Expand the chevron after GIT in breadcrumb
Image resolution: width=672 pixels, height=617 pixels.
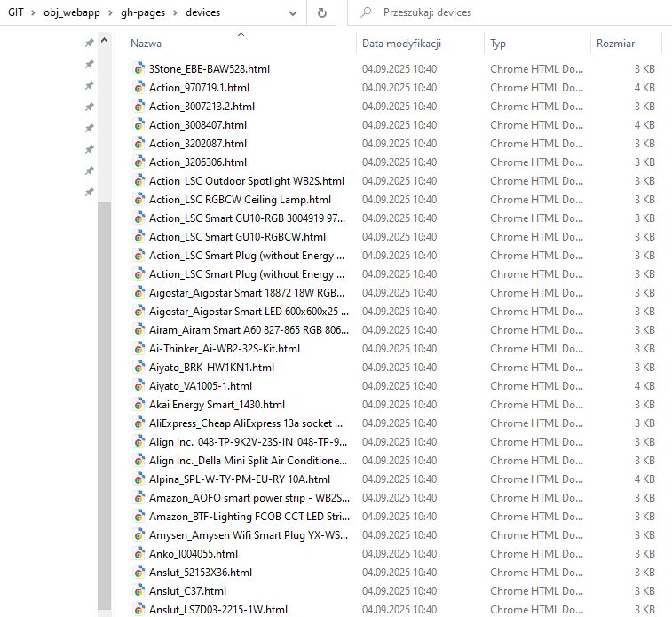click(33, 12)
